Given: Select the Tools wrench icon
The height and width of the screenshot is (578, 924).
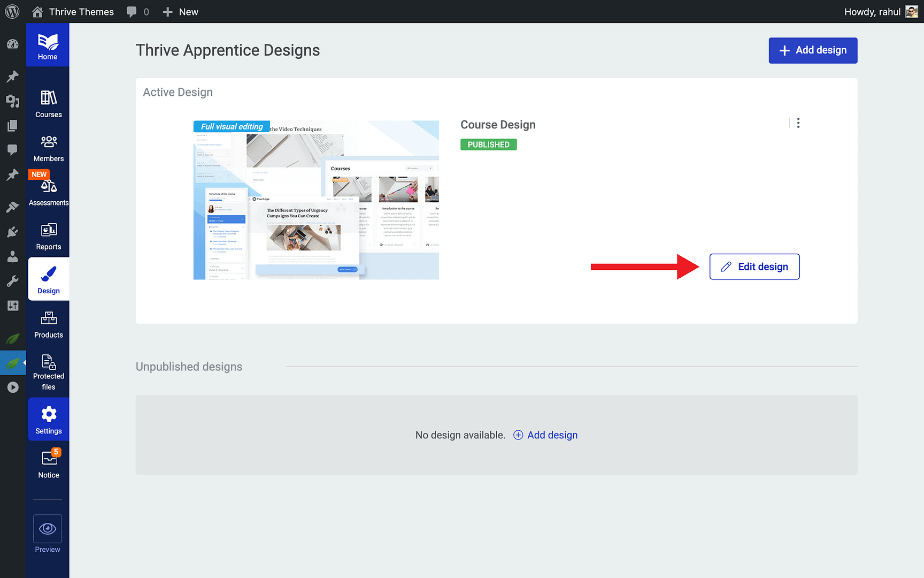Looking at the screenshot, I should click(12, 280).
